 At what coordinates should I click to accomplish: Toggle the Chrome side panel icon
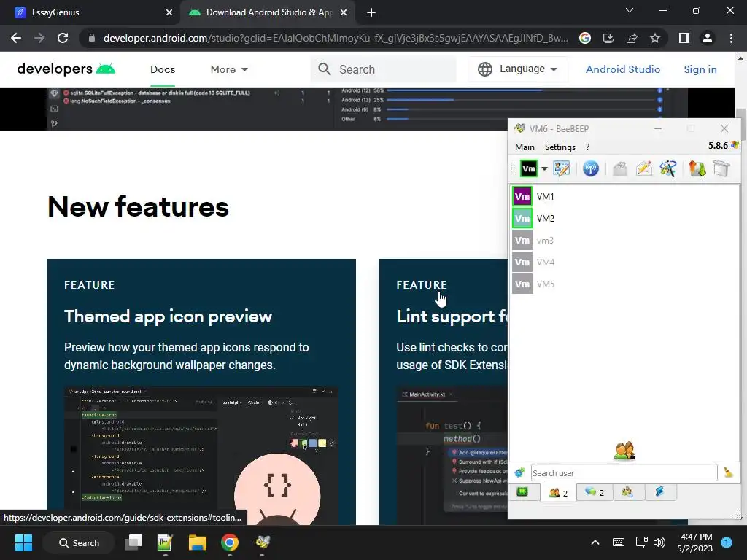[x=684, y=38]
